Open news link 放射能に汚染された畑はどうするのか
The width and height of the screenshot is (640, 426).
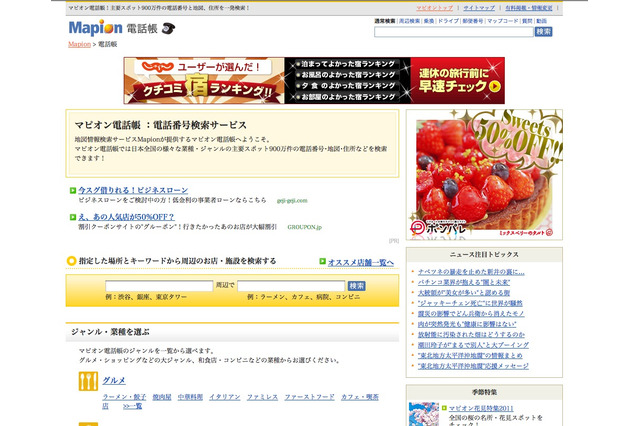point(471,335)
